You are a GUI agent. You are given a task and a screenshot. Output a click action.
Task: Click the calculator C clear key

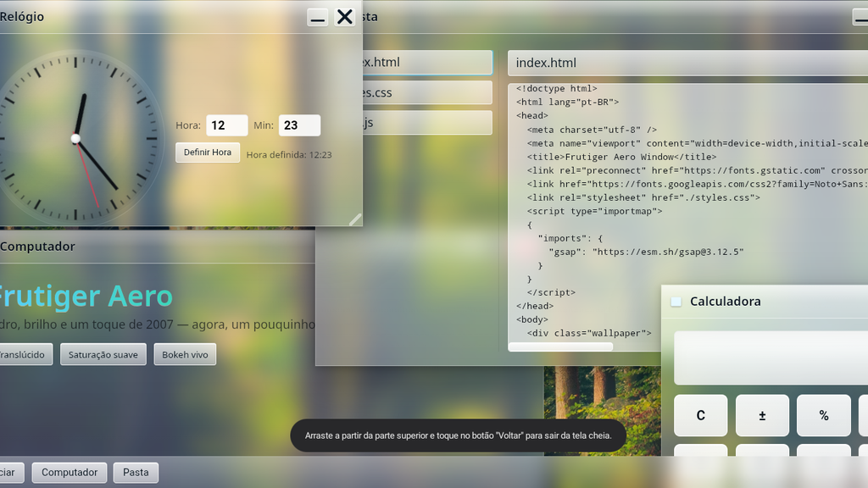click(x=700, y=415)
